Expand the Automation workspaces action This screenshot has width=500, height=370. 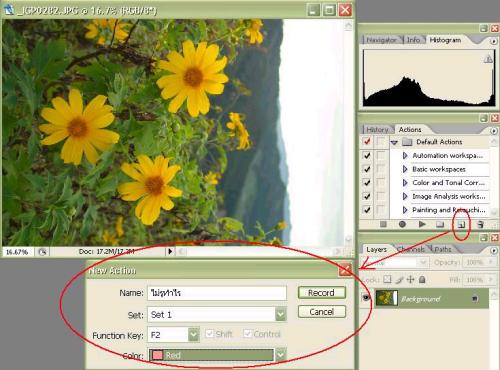[x=405, y=155]
